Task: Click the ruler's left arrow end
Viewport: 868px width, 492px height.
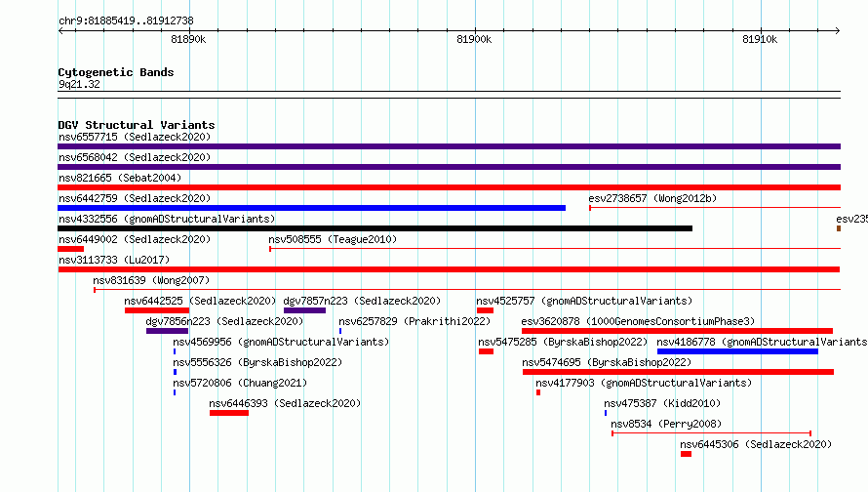Action: point(60,30)
